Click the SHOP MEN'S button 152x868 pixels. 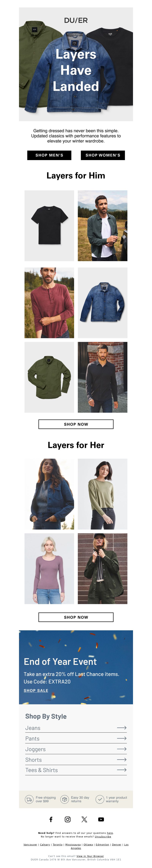tap(49, 155)
